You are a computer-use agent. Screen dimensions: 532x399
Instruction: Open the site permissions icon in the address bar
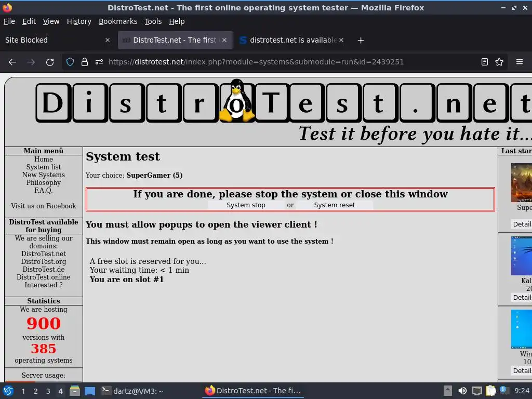click(x=99, y=62)
